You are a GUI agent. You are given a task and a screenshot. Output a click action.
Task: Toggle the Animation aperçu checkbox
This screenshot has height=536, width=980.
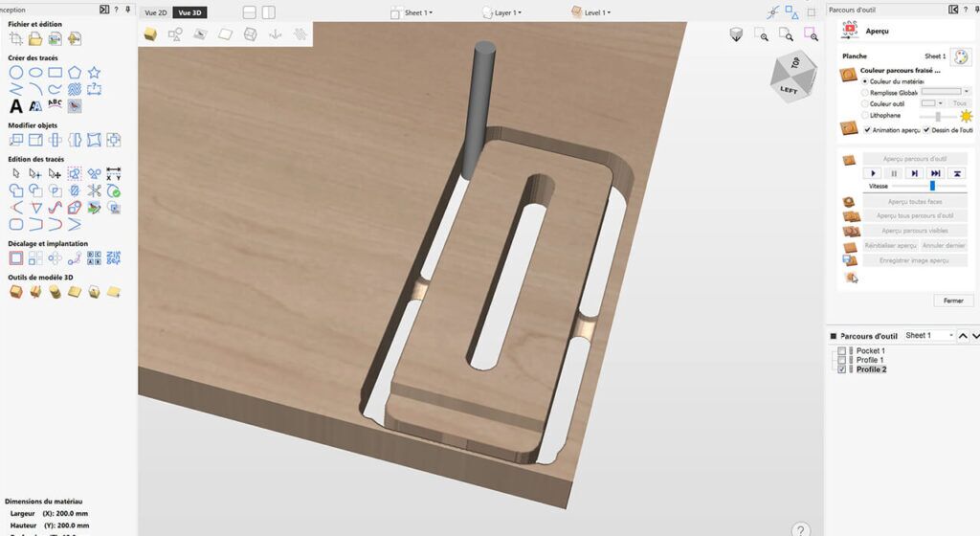[x=867, y=129]
